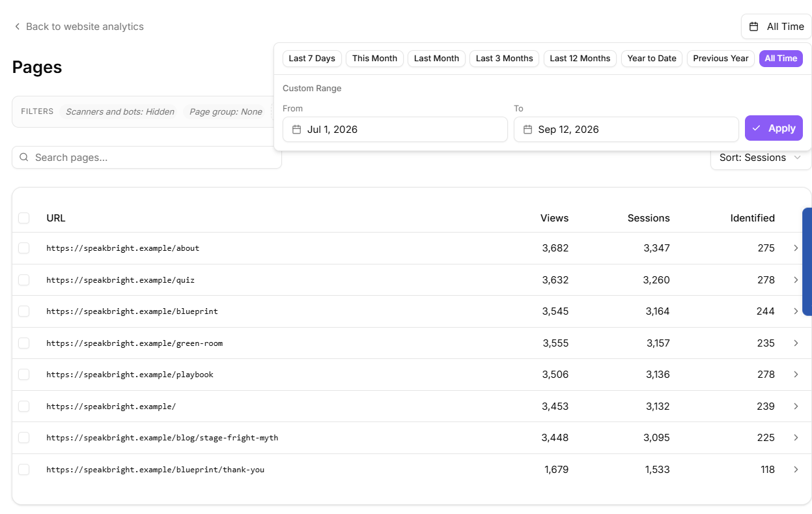Open details arrow for the /playbook row
This screenshot has height=514, width=812.
tap(796, 375)
